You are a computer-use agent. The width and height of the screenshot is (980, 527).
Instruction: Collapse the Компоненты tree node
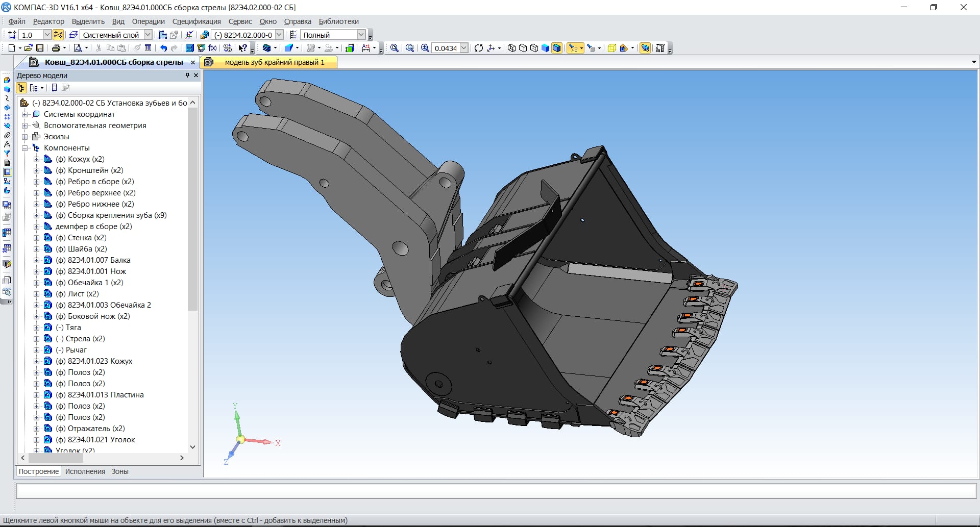coord(24,148)
